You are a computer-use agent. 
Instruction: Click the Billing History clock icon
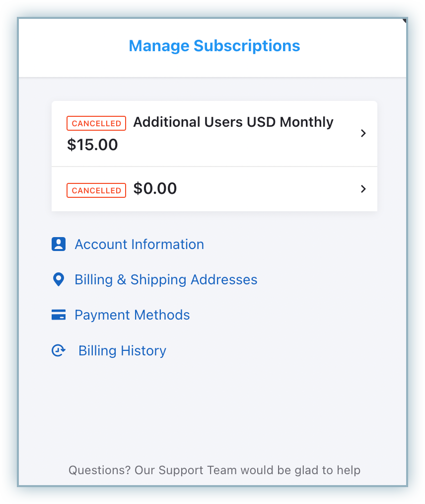tap(59, 351)
